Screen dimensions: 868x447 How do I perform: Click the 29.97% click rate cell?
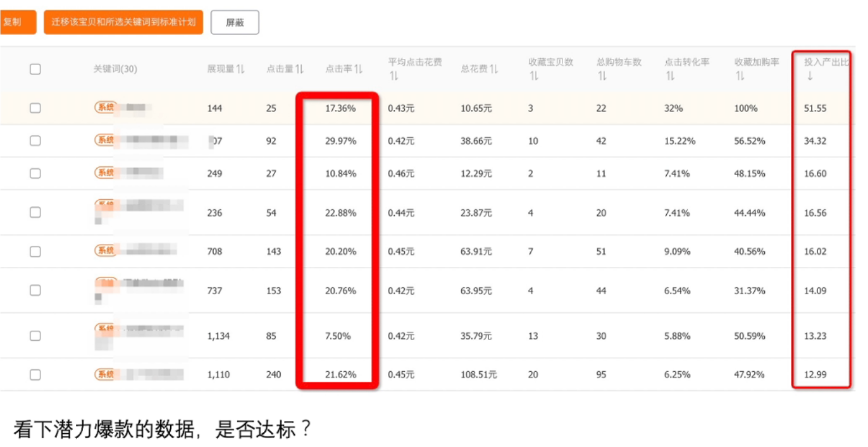[340, 141]
